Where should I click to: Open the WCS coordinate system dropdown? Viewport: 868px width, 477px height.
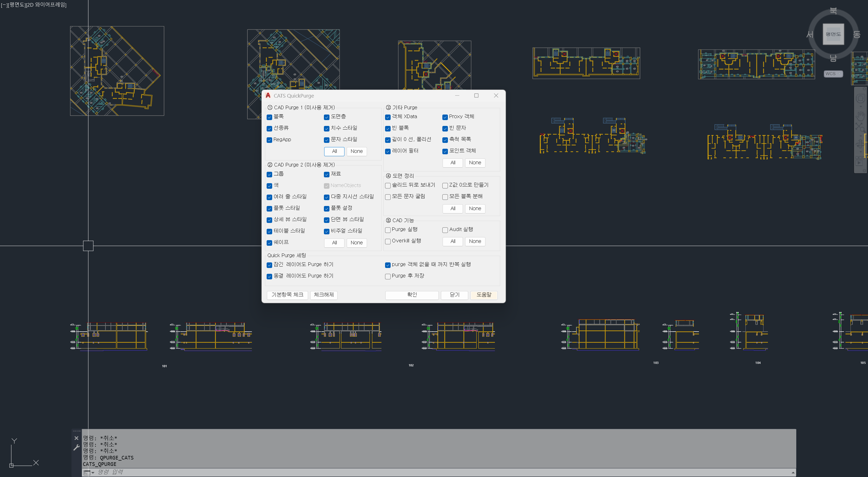(x=833, y=74)
